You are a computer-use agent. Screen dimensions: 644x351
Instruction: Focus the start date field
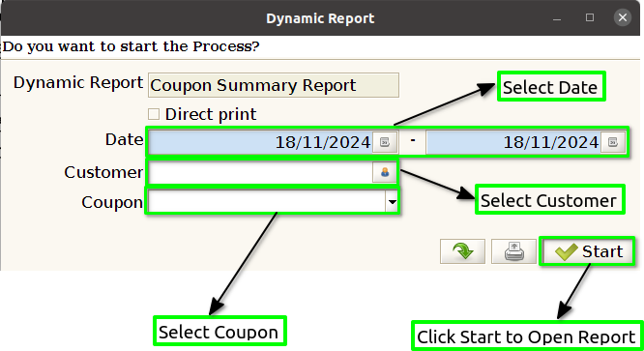261,142
